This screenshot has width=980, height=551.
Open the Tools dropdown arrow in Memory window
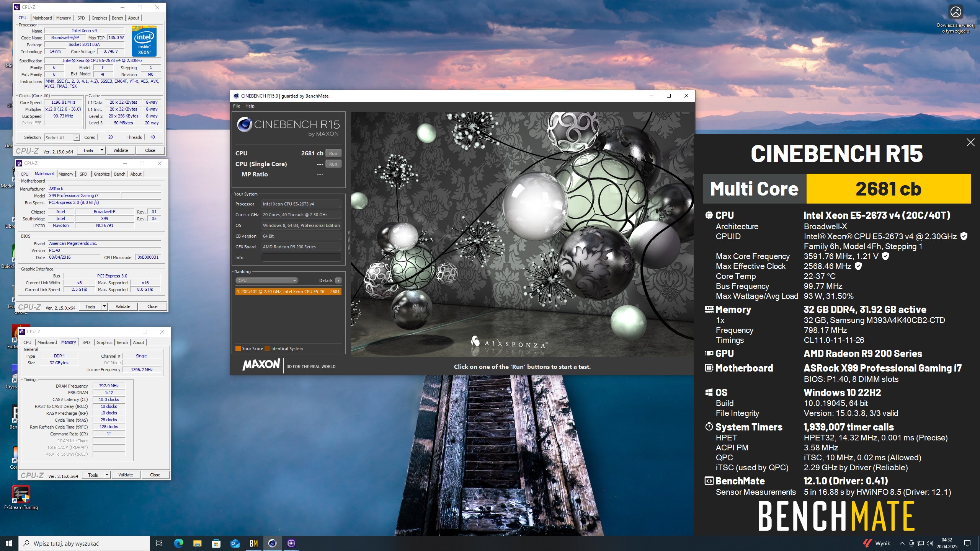pos(107,475)
